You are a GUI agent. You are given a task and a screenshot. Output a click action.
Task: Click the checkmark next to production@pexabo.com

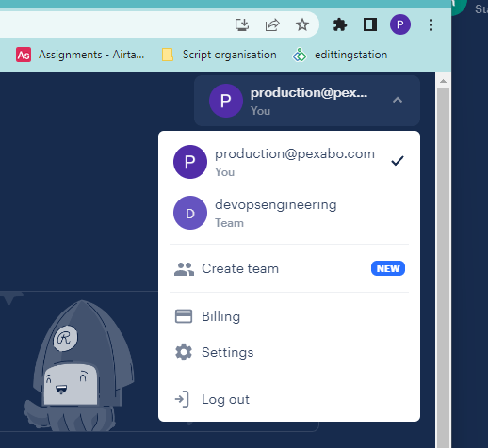pos(398,161)
